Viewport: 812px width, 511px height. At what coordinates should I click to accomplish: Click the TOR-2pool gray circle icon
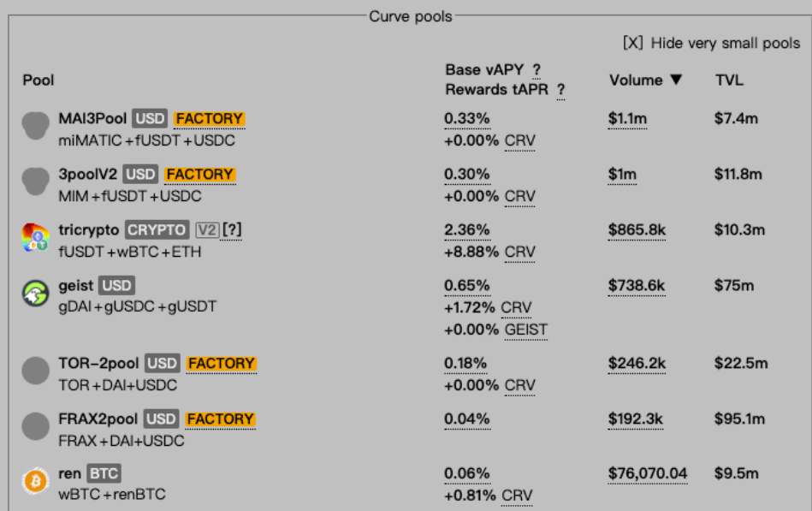tap(35, 371)
